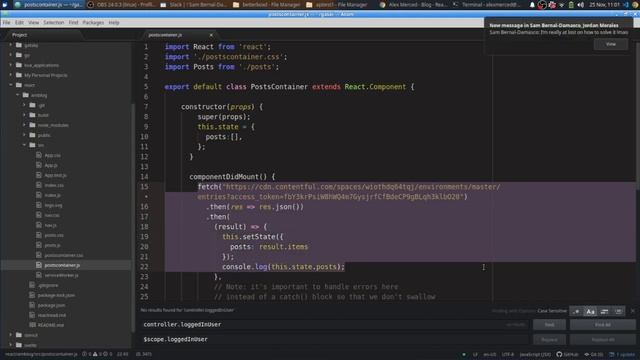Click the serviceWorker.js file icon
The width and height of the screenshot is (640, 360).
point(39,275)
